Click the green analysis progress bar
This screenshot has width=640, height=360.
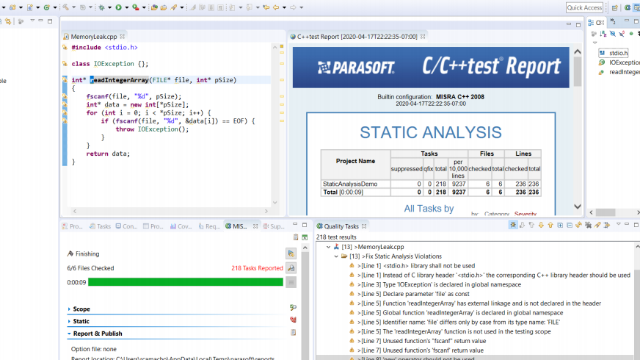[185, 282]
